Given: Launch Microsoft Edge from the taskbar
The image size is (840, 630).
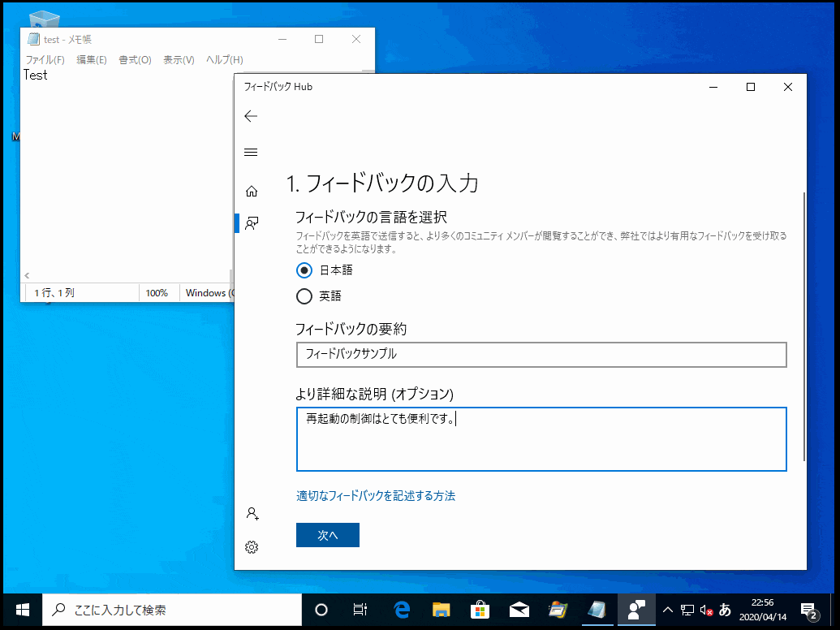Looking at the screenshot, I should [x=402, y=610].
